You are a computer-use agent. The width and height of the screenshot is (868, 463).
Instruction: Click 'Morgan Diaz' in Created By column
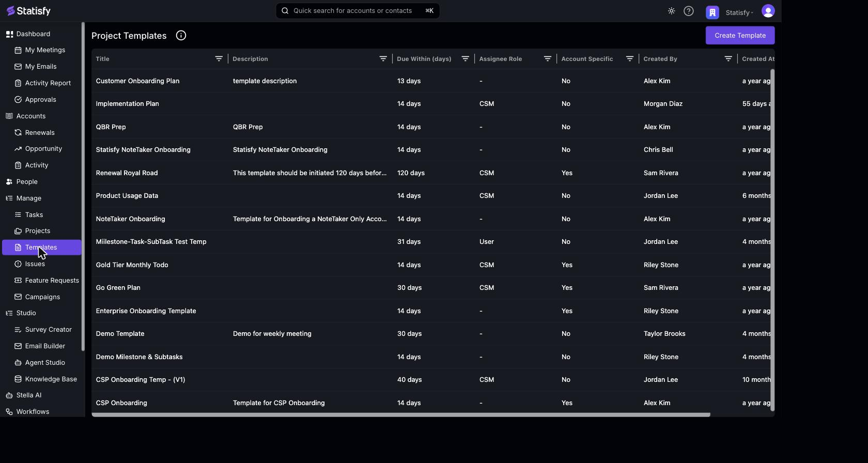click(663, 104)
